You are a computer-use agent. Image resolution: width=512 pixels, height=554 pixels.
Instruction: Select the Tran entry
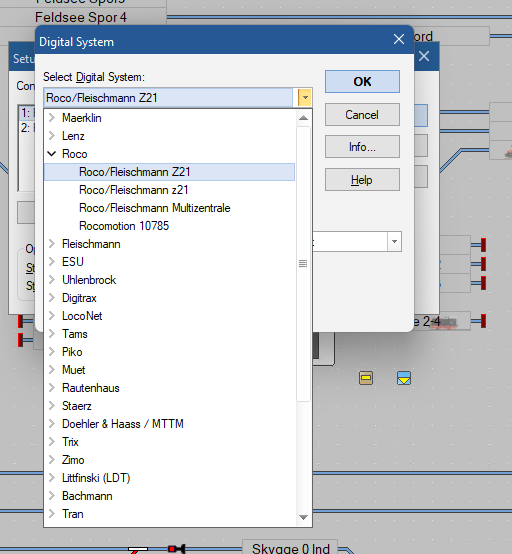click(73, 514)
